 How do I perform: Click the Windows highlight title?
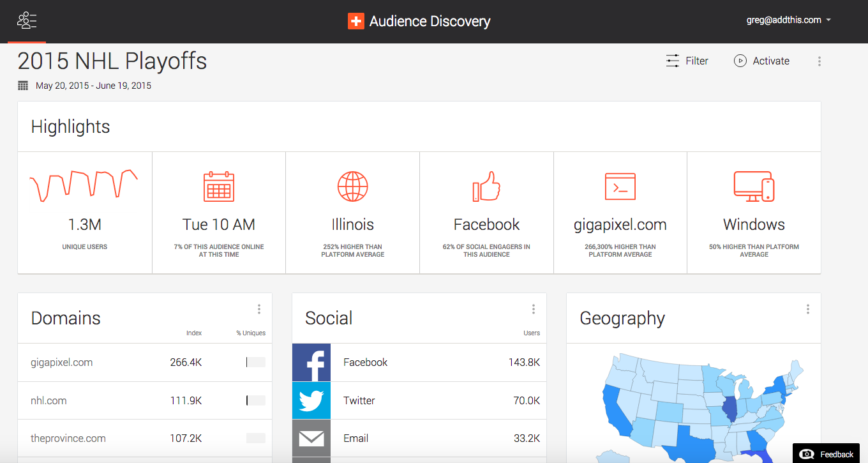754,225
